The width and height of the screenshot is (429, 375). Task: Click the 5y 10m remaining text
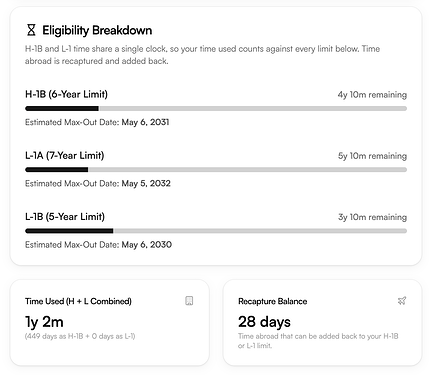pos(372,156)
